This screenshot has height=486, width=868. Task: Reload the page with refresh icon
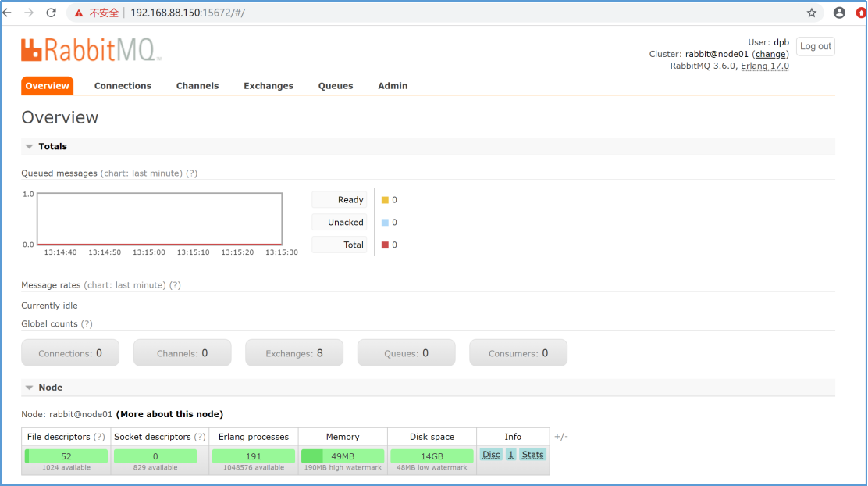pyautogui.click(x=51, y=13)
